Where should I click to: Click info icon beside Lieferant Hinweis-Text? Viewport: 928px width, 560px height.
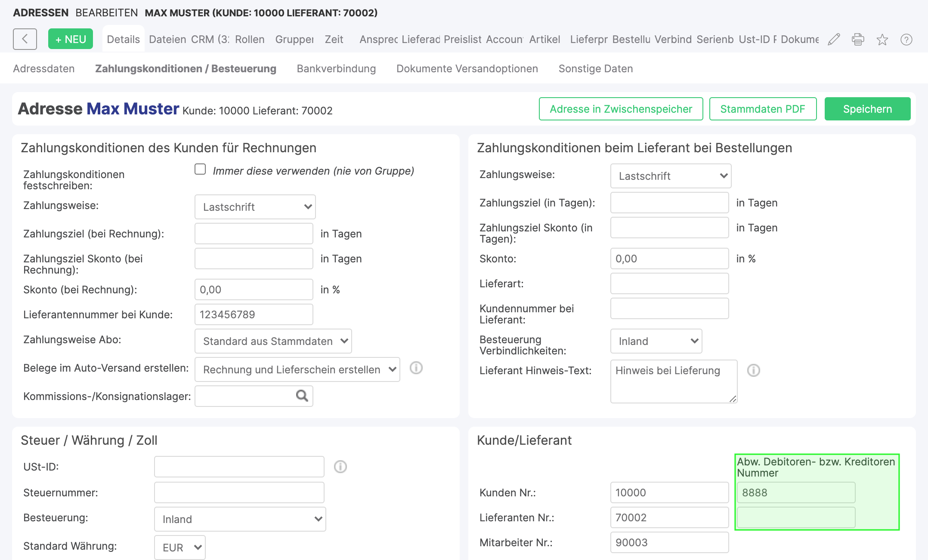tap(753, 370)
